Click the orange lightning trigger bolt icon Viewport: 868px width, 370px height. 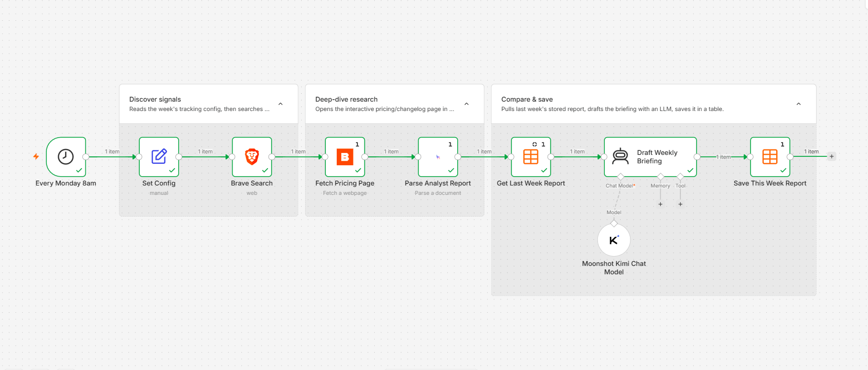click(x=36, y=156)
